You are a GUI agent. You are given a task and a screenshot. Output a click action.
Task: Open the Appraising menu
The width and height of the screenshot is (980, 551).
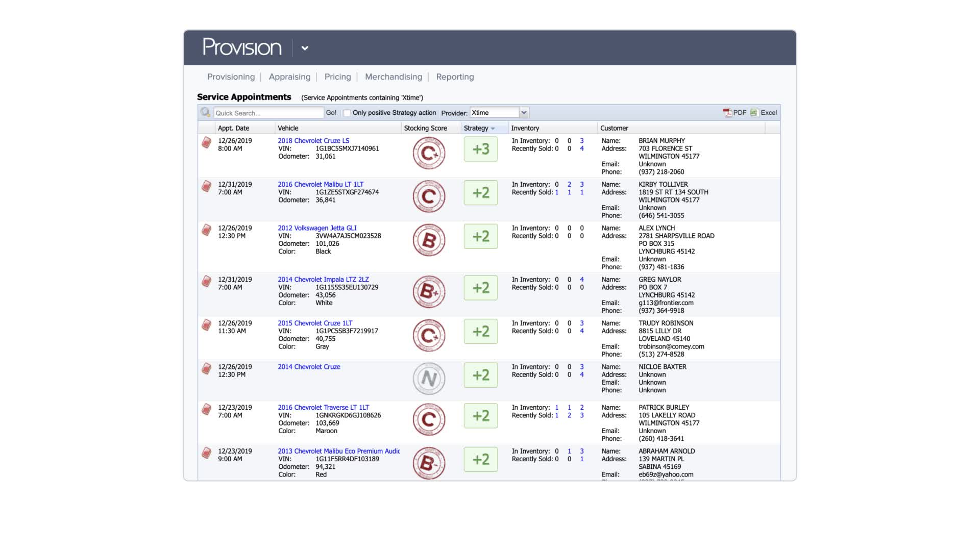coord(289,77)
